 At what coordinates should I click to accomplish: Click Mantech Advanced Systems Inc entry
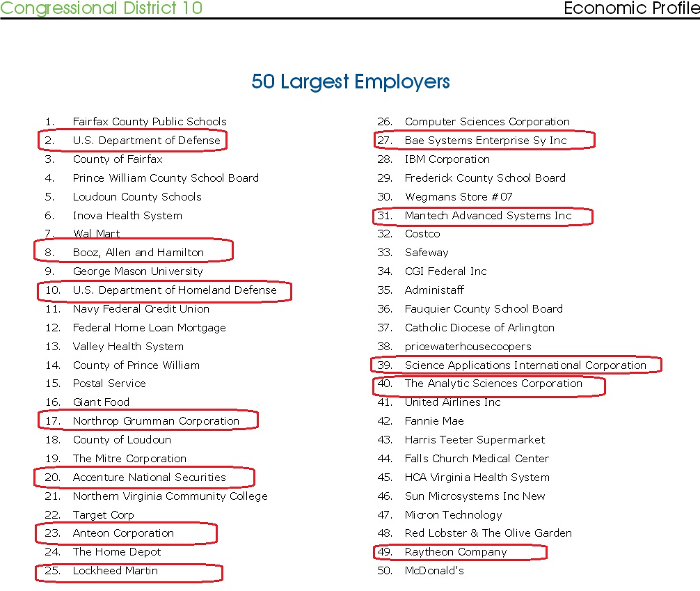click(x=488, y=216)
